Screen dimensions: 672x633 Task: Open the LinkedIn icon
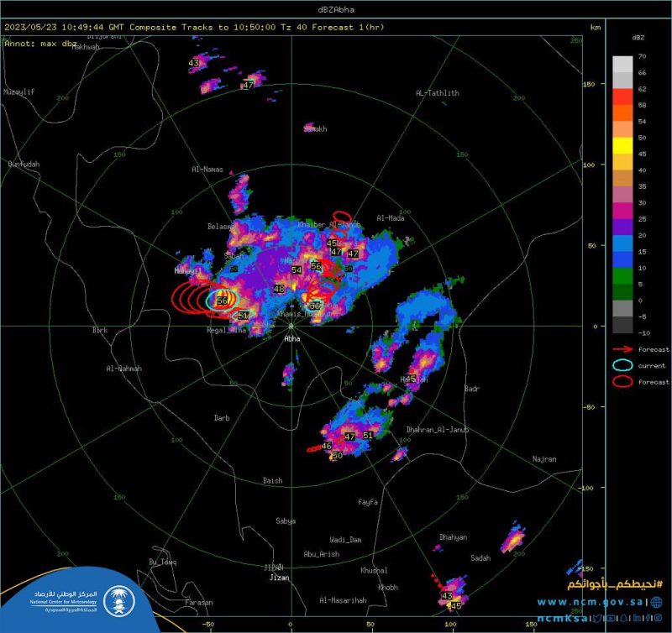637,618
